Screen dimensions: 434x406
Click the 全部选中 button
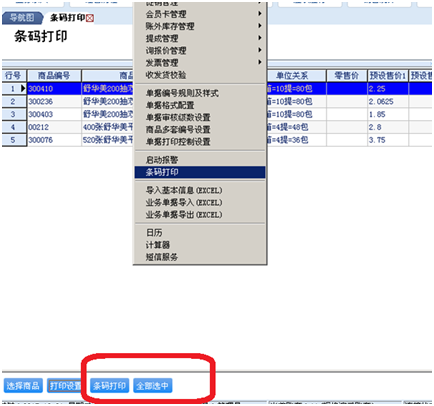[x=153, y=386]
